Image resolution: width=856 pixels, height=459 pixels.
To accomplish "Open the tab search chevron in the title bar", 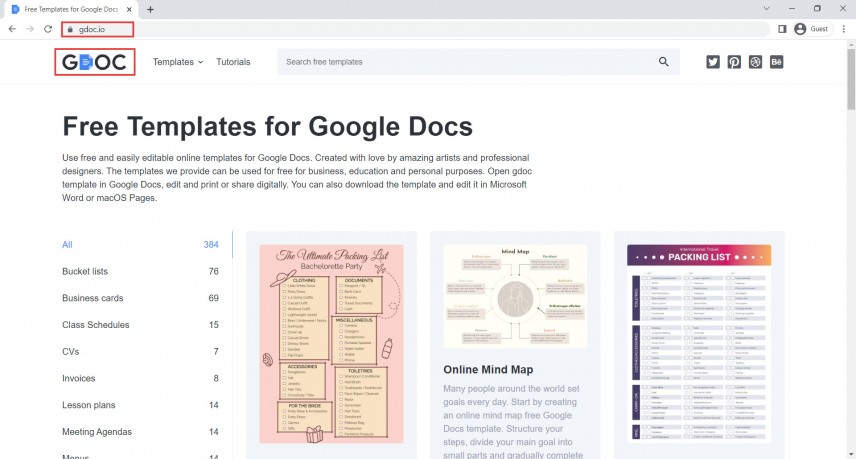I will pos(766,9).
